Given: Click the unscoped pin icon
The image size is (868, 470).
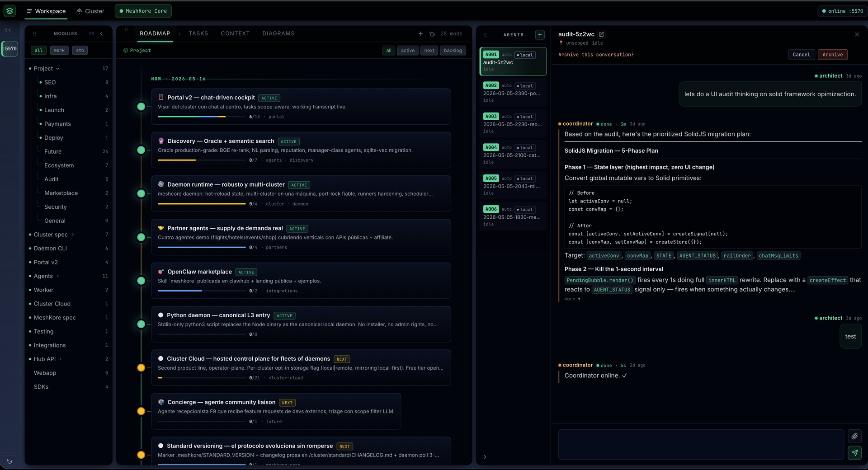Looking at the screenshot, I should click(561, 43).
